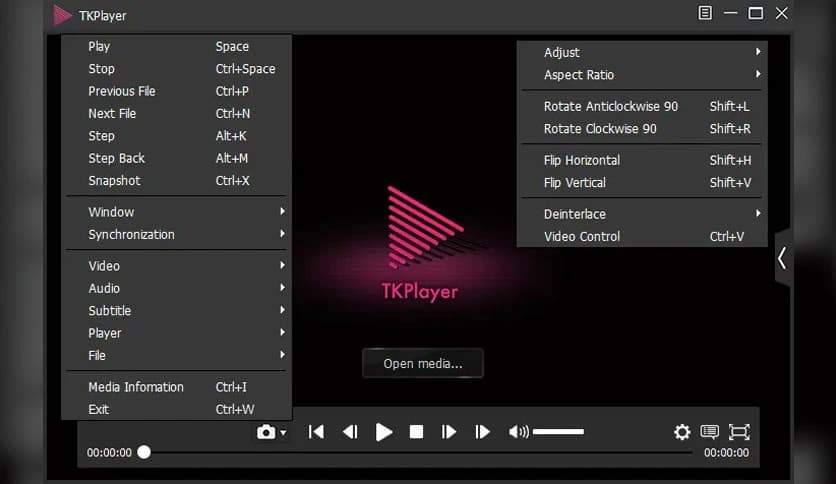Open settings gear icon
Image resolution: width=836 pixels, height=484 pixels.
pos(682,432)
